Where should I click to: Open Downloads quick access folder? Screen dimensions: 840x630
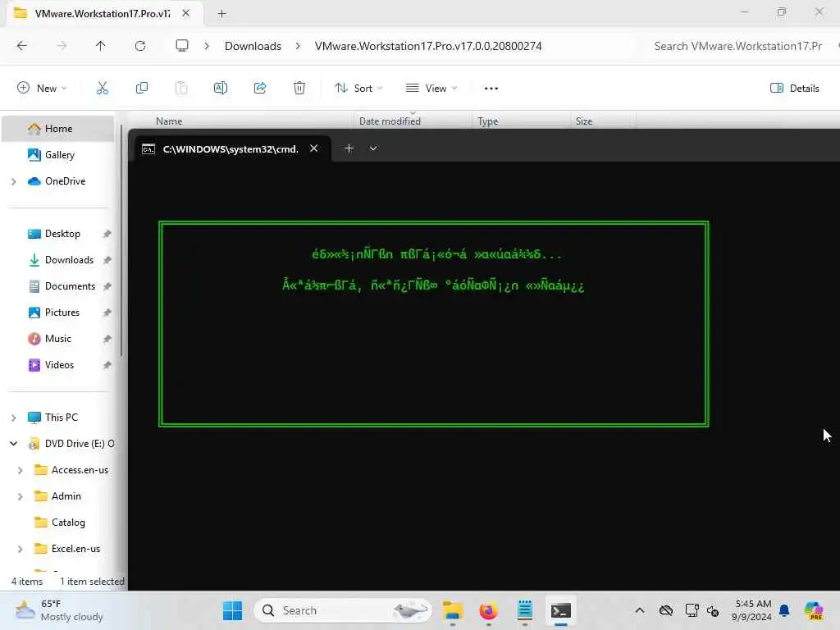[69, 260]
